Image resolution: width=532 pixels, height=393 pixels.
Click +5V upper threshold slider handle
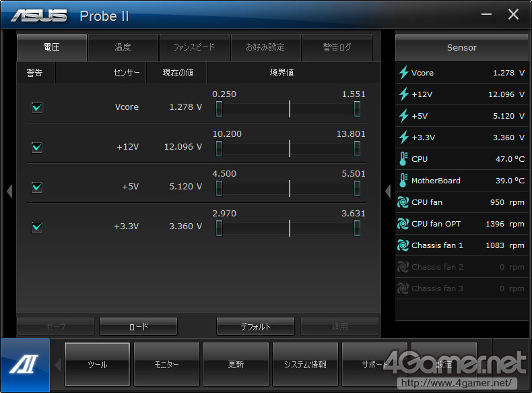pyautogui.click(x=357, y=188)
